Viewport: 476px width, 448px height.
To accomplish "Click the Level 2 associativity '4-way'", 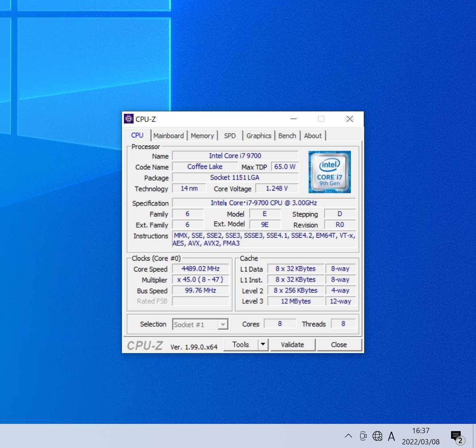I will (x=340, y=290).
